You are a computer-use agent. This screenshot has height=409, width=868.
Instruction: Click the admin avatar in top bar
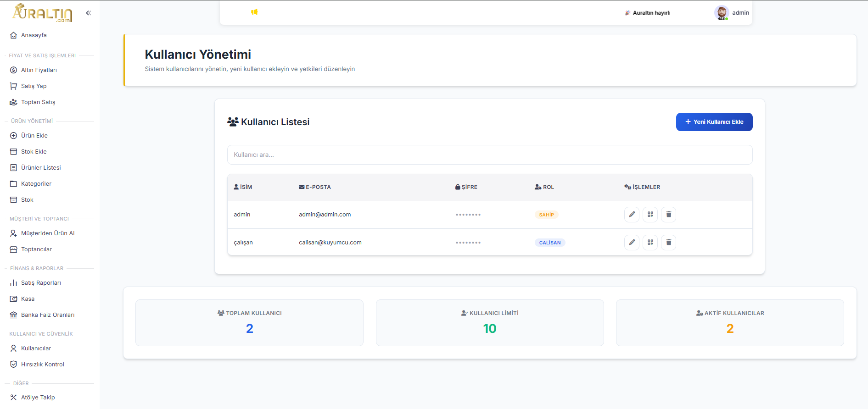(721, 13)
